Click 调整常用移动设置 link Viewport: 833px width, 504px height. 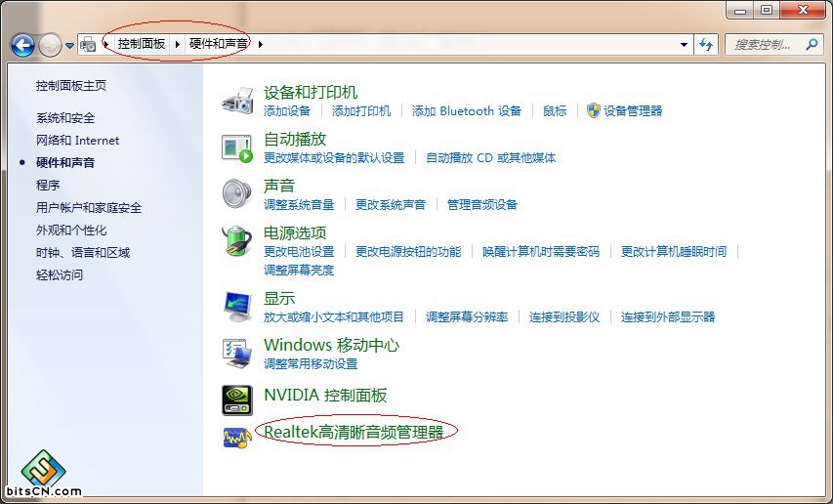[311, 363]
